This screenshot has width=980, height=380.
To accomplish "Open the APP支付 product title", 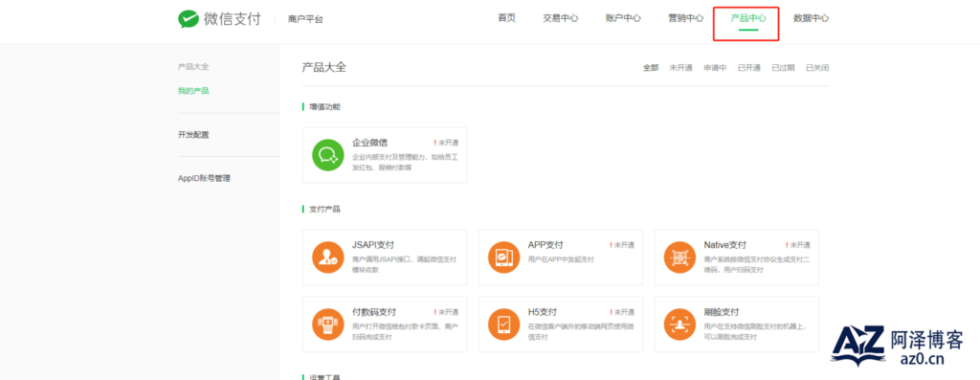I will tap(546, 244).
